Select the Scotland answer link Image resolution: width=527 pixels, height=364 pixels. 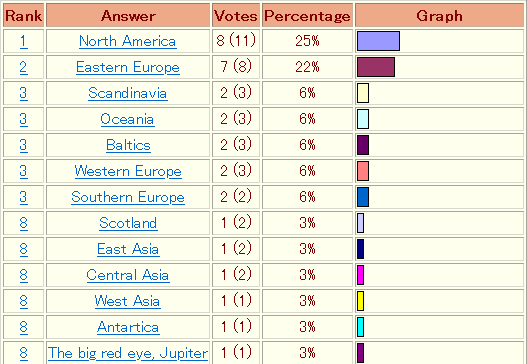[x=128, y=223]
